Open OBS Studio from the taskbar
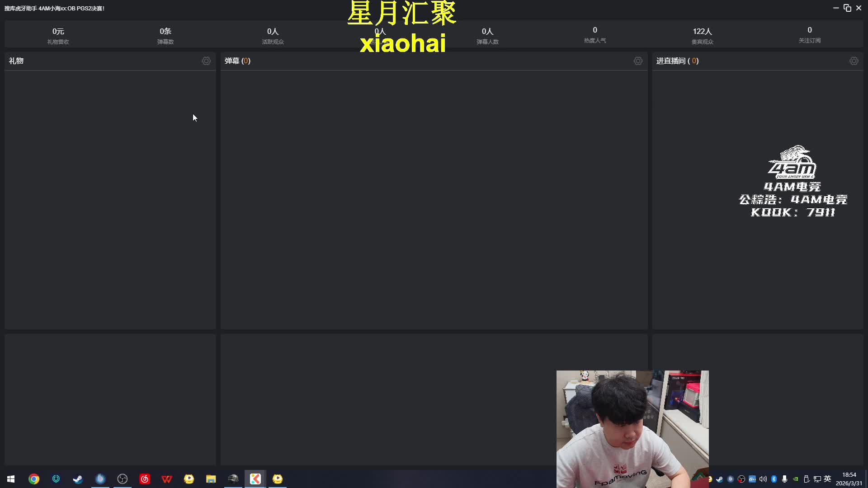 (x=123, y=479)
